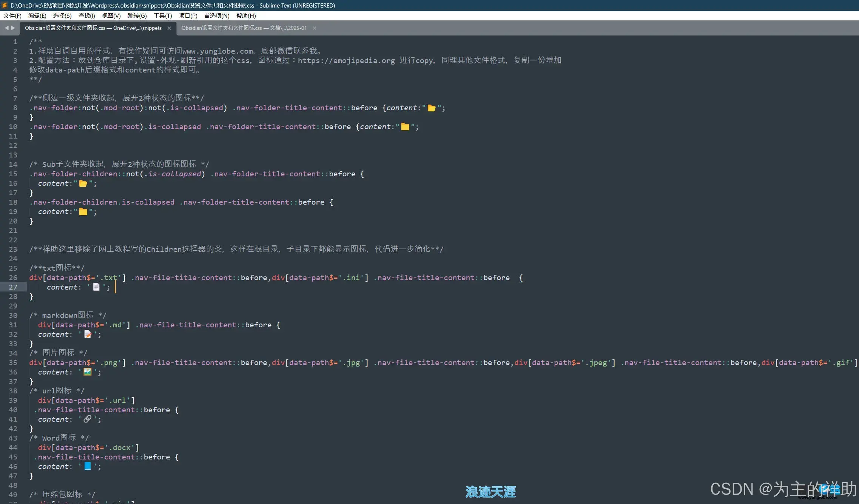Viewport: 859px width, 504px height.
Task: Close the 2025-01 css tab
Action: click(314, 28)
